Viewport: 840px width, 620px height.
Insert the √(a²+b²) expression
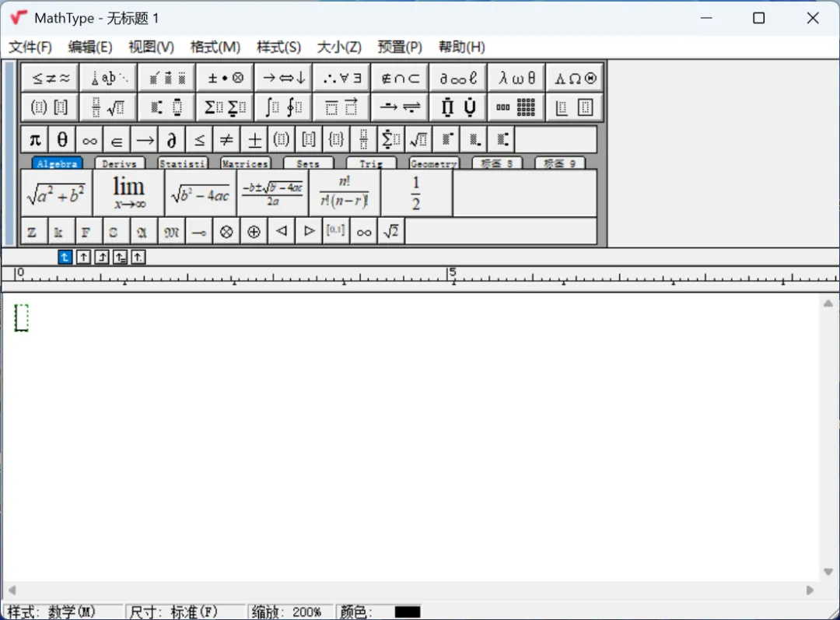[x=56, y=194]
